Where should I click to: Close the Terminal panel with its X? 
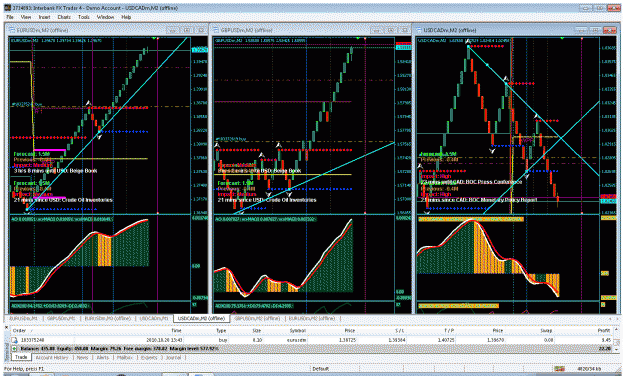pos(6,327)
